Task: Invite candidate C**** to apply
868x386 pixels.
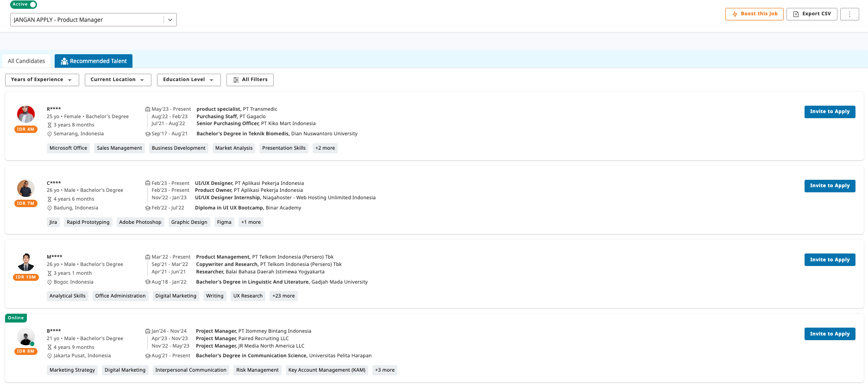Action: pos(830,186)
